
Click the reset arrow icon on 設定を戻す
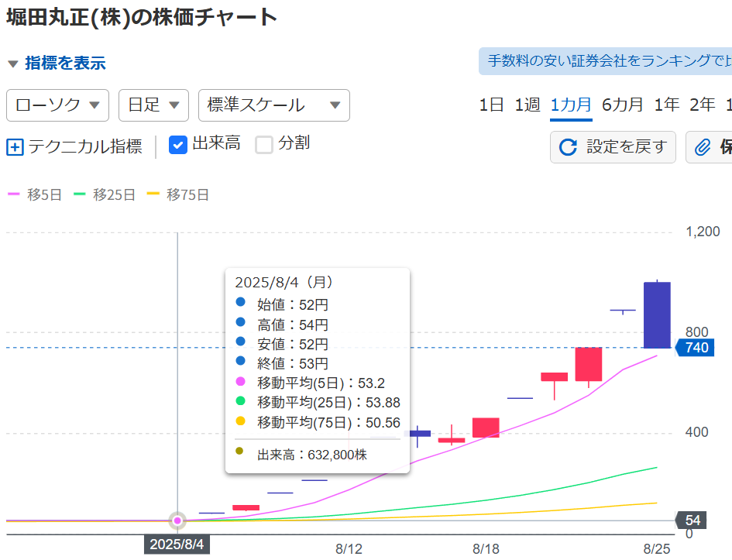(x=568, y=147)
